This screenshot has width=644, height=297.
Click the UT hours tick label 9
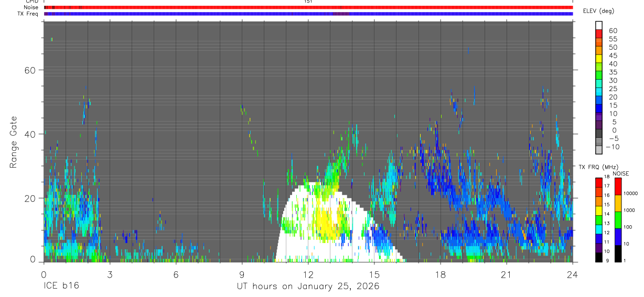(242, 274)
